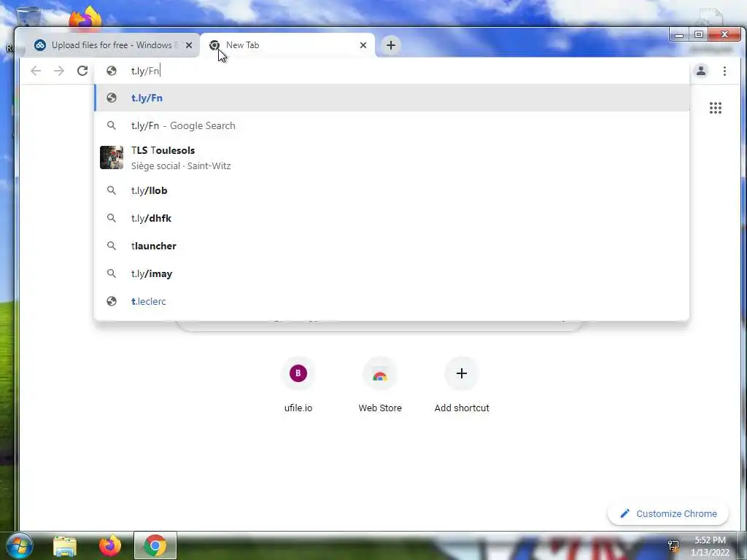
Task: Click TLS Toulesols thumbnail image
Action: [x=112, y=157]
